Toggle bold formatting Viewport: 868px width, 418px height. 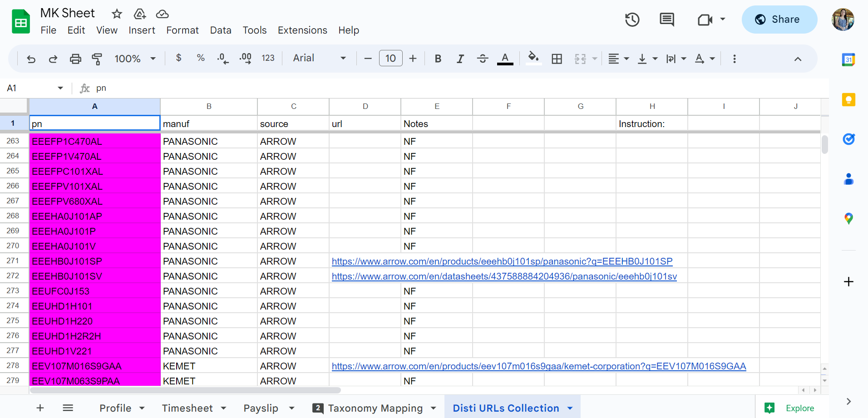tap(438, 59)
